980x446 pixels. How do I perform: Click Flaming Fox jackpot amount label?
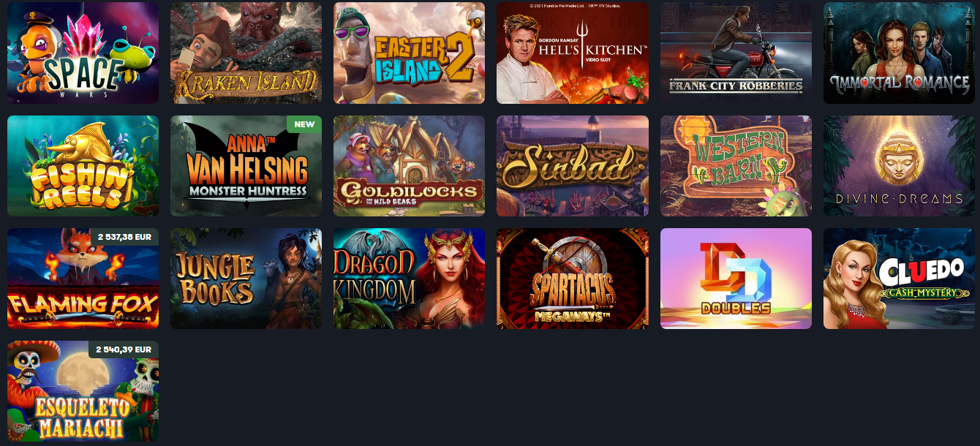click(124, 237)
